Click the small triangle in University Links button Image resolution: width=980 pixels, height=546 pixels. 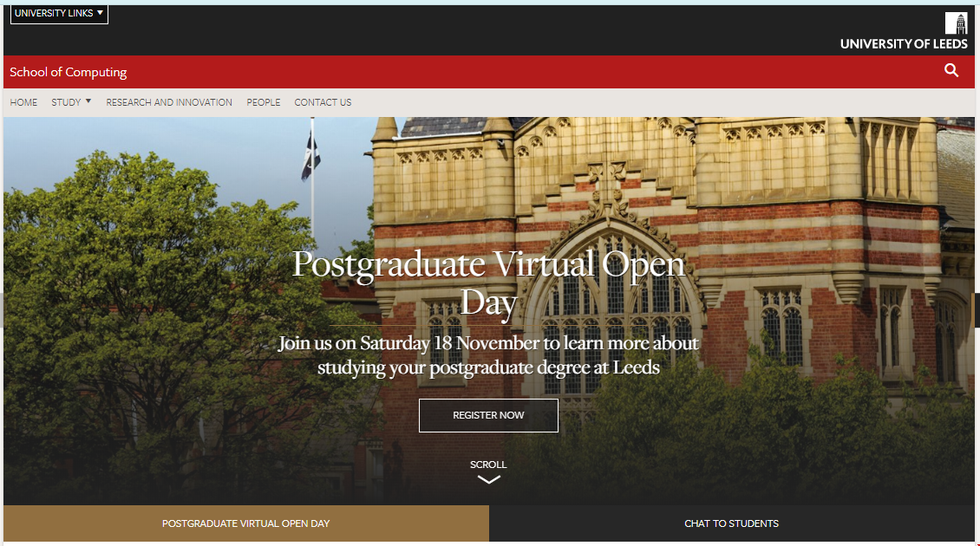coord(100,12)
